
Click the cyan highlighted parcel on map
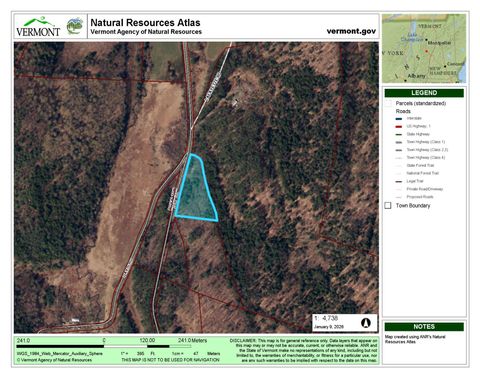(196, 190)
